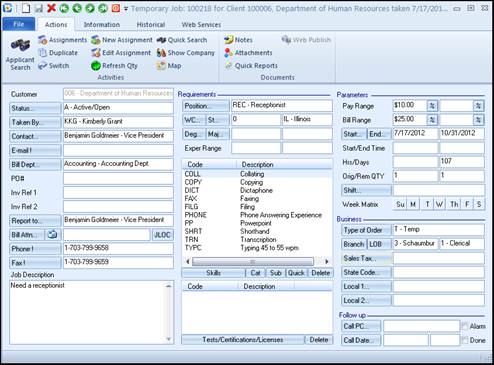The image size is (494, 365).
Task: Toggle M in Week Matrix
Action: pos(413,204)
